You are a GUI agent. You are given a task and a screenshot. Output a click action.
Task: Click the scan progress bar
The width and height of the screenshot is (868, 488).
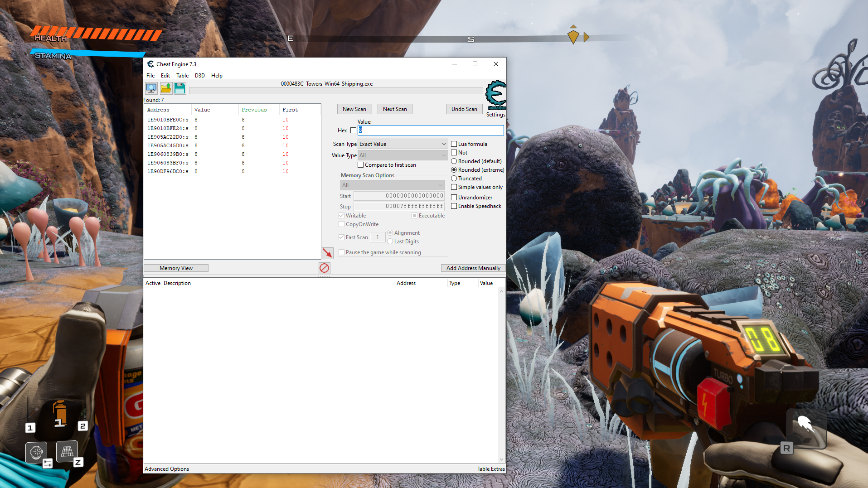(x=336, y=91)
